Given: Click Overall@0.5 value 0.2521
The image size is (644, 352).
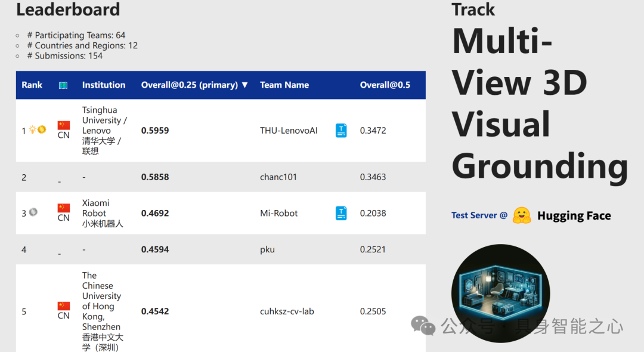Looking at the screenshot, I should (373, 249).
